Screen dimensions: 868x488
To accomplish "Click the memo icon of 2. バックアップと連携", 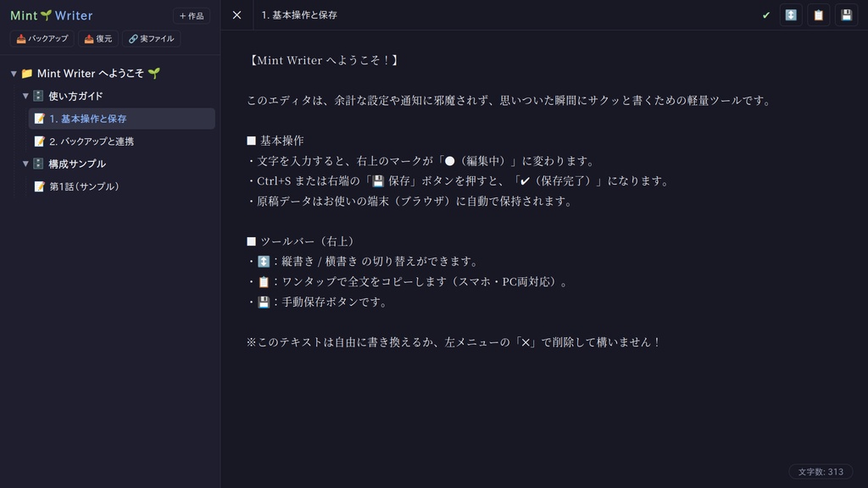I will pos(39,141).
